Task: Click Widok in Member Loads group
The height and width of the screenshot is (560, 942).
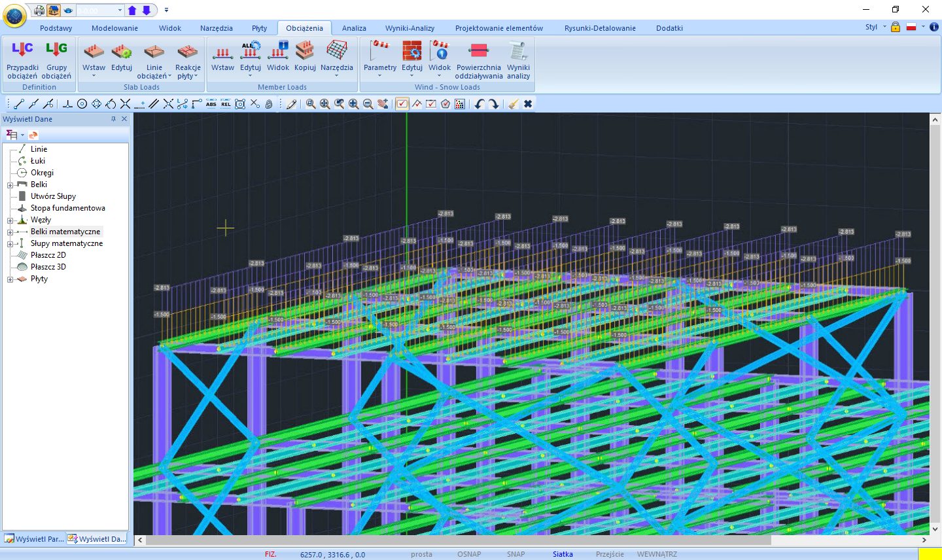Action: 278,56
